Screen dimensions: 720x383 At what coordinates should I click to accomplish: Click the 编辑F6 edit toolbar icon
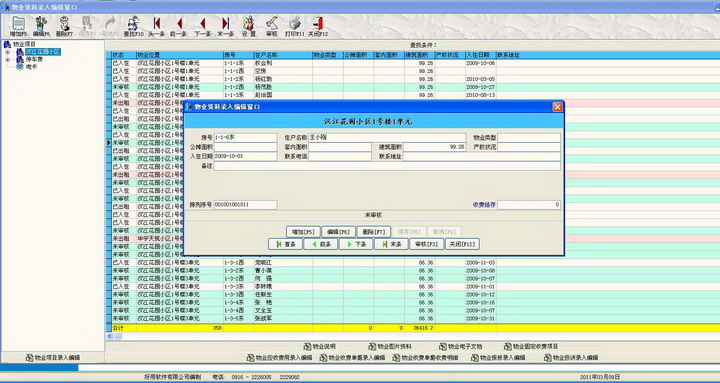point(41,26)
